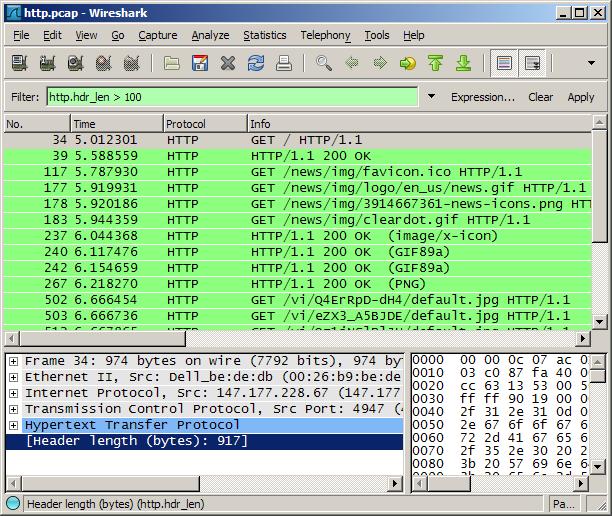Click packet details horizontal scrollbar thumb
Viewport: 612px width, 516px height.
pos(110,484)
